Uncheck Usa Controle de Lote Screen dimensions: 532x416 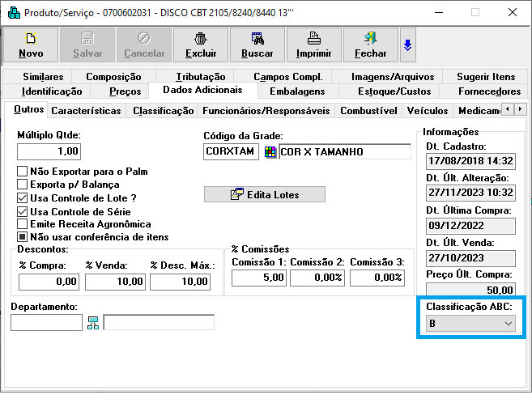point(23,197)
